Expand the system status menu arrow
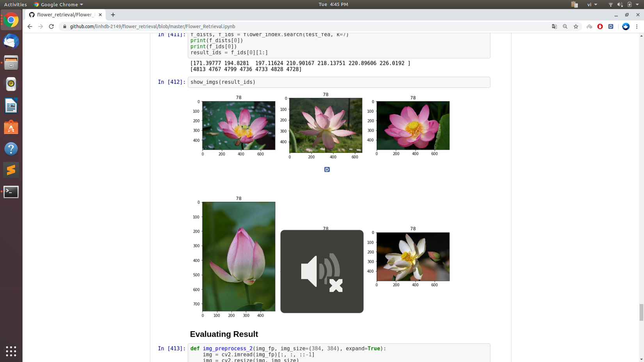The height and width of the screenshot is (362, 644). pyautogui.click(x=637, y=4)
